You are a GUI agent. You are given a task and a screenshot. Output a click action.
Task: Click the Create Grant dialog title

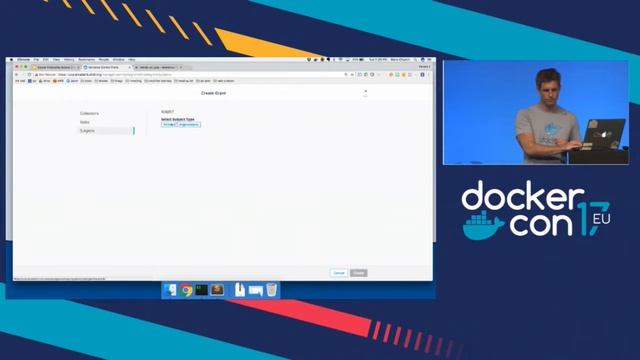[x=213, y=93]
